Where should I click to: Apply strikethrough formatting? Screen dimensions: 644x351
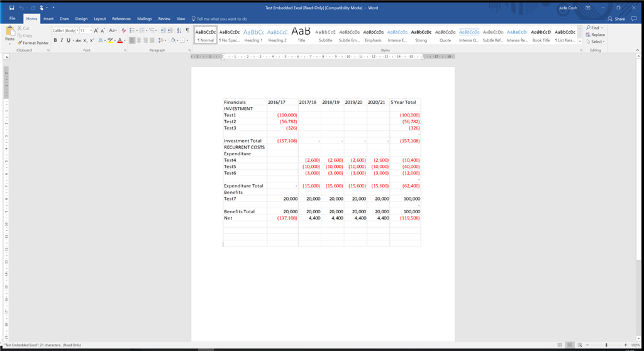pyautogui.click(x=78, y=40)
